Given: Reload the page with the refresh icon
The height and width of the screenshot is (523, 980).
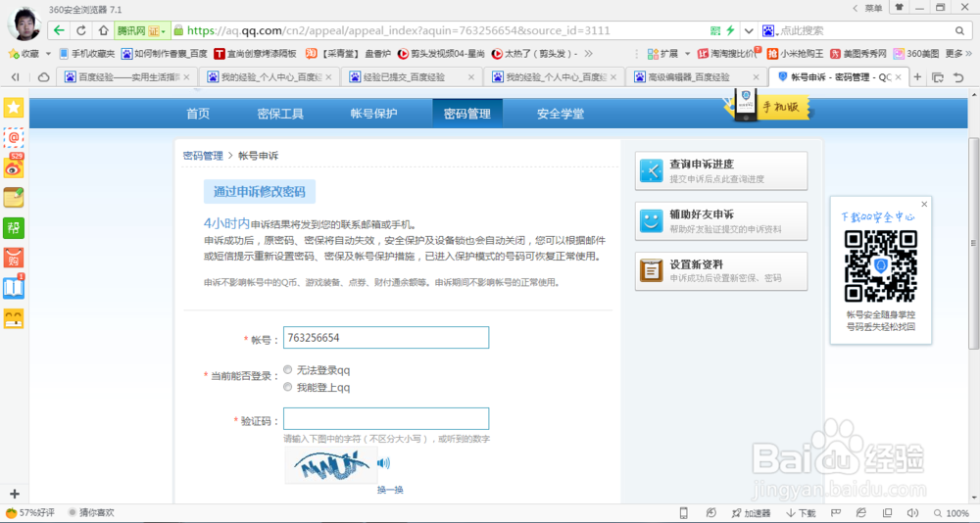Looking at the screenshot, I should click(80, 30).
